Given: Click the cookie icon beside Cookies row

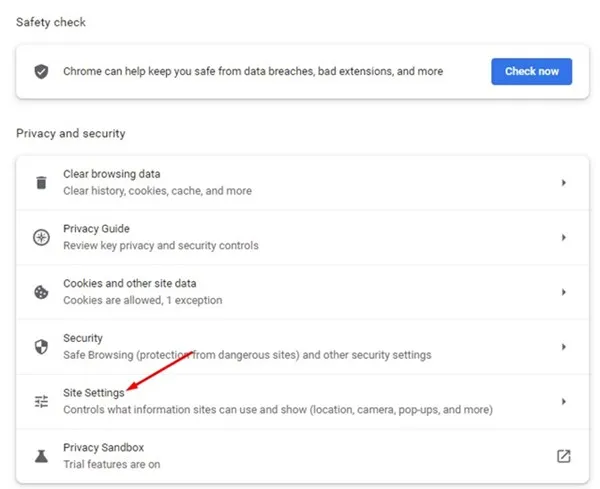Looking at the screenshot, I should coord(41,292).
